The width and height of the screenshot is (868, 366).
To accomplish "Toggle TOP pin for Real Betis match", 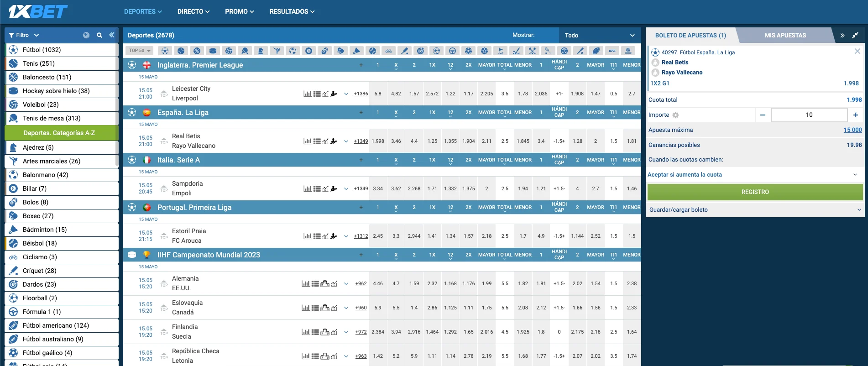I will coord(164,141).
